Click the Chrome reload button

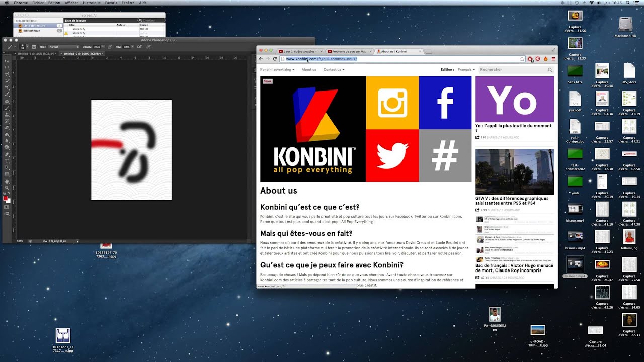click(275, 59)
